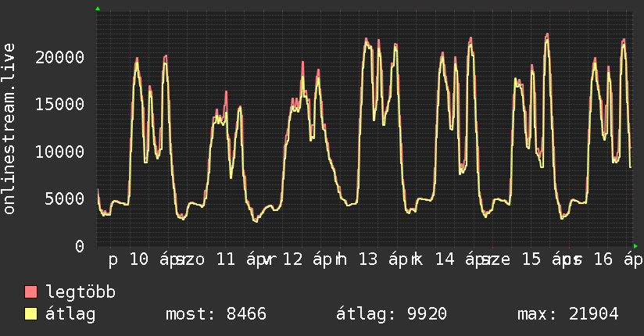Click the x-axis date label '13'

tap(368, 259)
